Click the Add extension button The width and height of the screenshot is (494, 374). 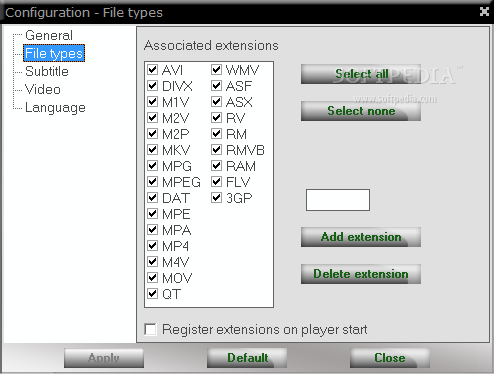pos(361,237)
